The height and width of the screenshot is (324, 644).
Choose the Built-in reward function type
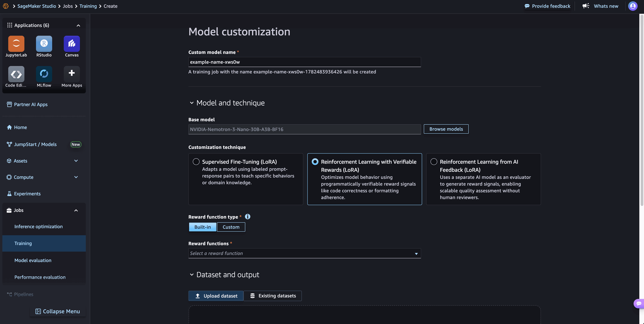pyautogui.click(x=203, y=227)
